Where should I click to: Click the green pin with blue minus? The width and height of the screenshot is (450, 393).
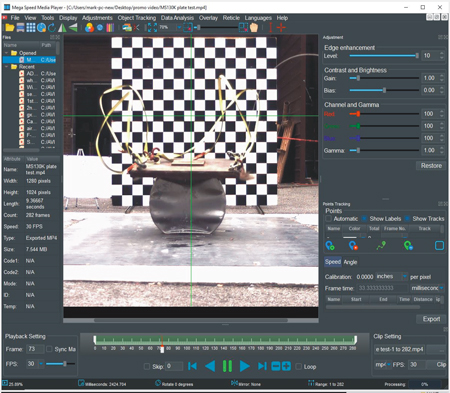tap(408, 246)
